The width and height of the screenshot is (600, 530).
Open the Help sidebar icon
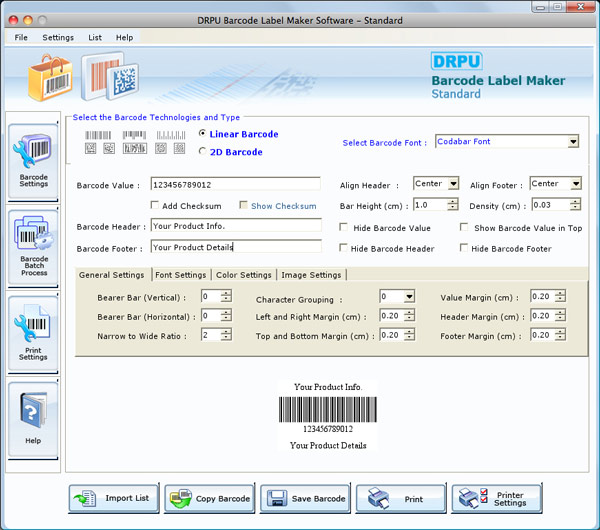33,419
